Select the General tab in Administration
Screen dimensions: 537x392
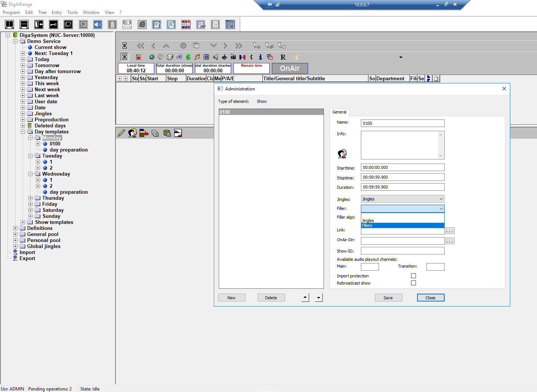pos(339,112)
